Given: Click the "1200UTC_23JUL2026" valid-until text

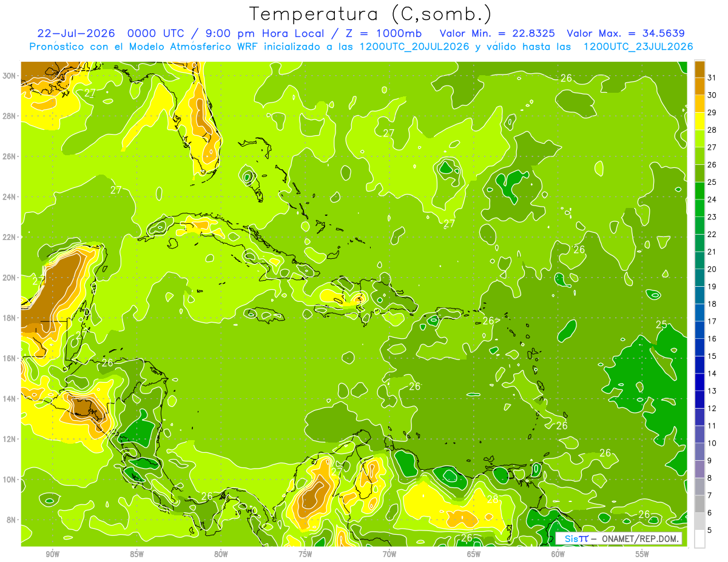Looking at the screenshot, I should pyautogui.click(x=638, y=47).
